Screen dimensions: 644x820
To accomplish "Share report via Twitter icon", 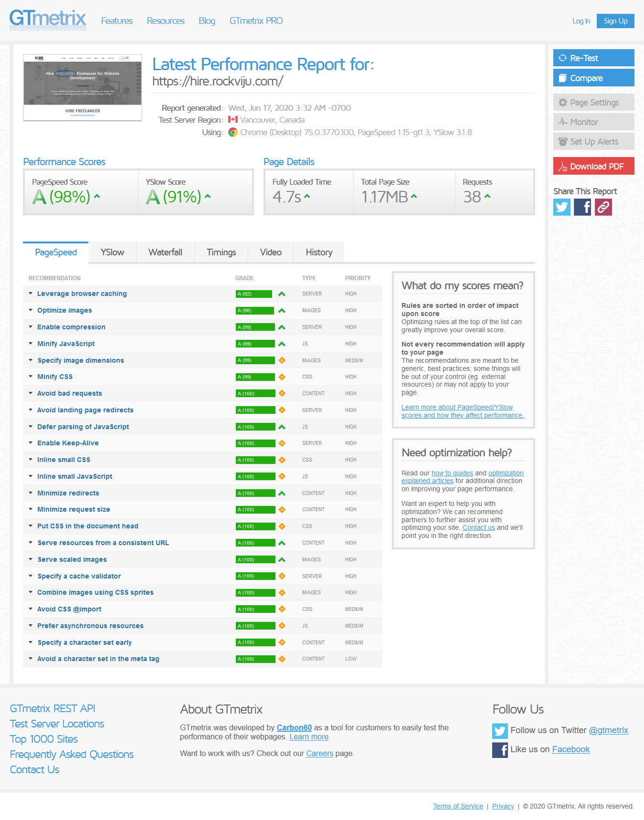I will point(562,207).
